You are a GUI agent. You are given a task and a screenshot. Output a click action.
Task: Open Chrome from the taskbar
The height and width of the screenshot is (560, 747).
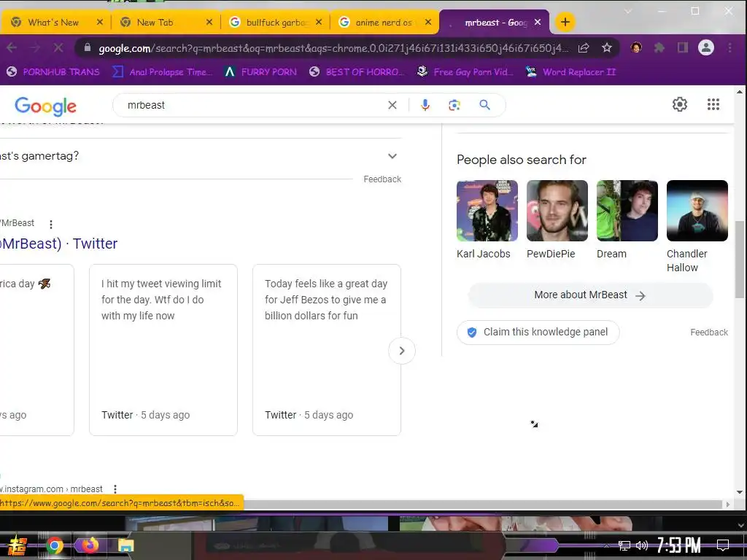click(x=54, y=545)
